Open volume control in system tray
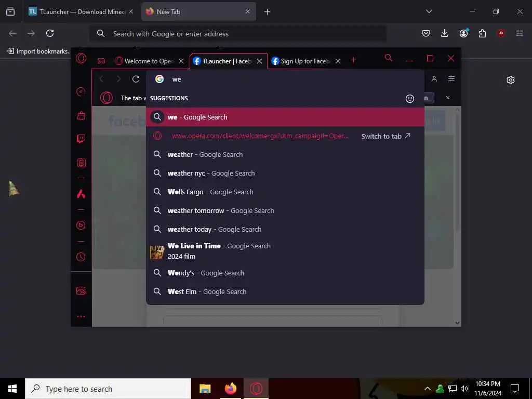The image size is (532, 399). tap(465, 389)
